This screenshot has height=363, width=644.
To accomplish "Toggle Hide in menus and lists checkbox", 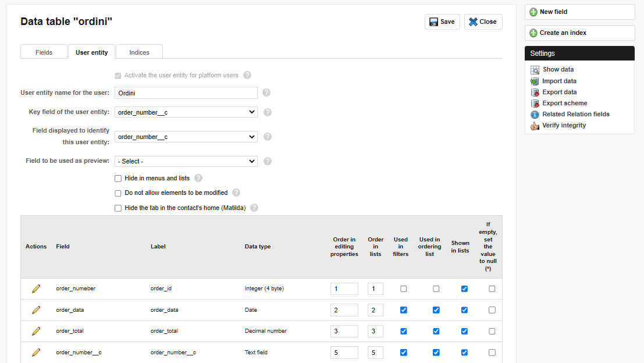I will pyautogui.click(x=118, y=179).
